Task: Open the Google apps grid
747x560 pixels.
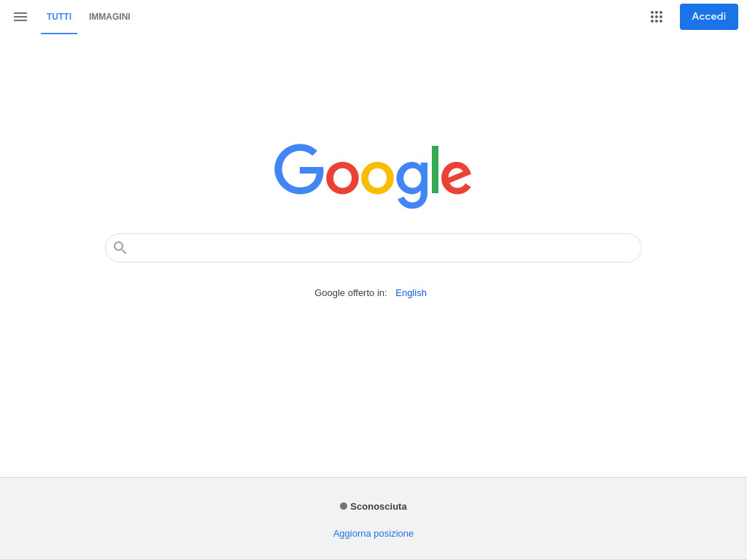Action: pyautogui.click(x=657, y=17)
